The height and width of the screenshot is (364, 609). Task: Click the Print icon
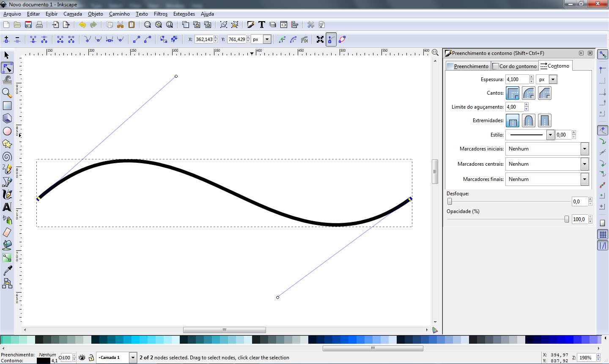(39, 25)
